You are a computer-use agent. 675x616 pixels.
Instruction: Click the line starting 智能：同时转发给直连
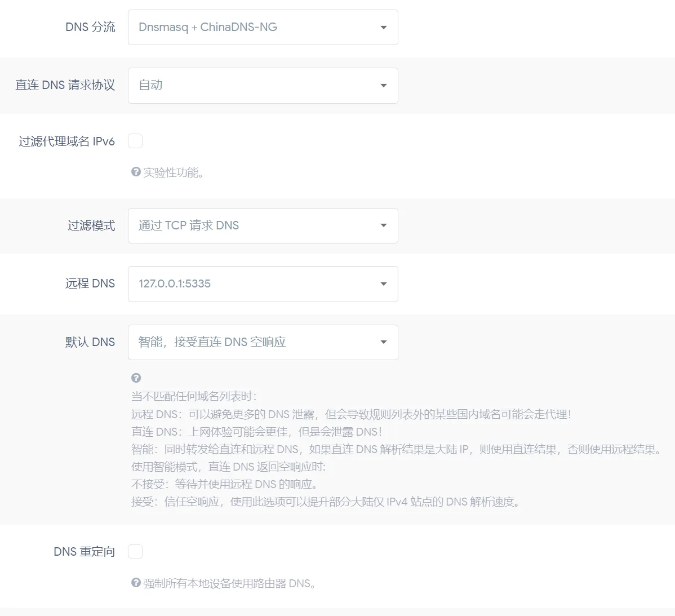tap(397, 449)
